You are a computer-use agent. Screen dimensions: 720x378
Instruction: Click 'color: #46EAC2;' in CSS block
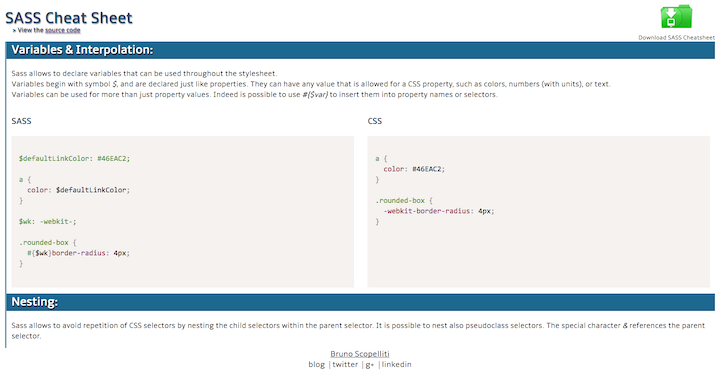click(x=414, y=169)
